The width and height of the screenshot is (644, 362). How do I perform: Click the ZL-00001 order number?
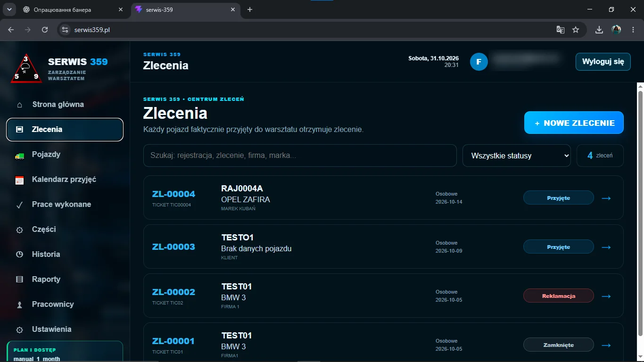click(173, 341)
